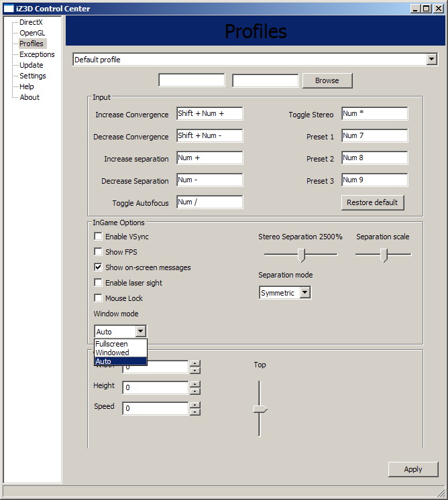Select OpenGL in the sidebar tree
The image size is (448, 500).
click(32, 33)
